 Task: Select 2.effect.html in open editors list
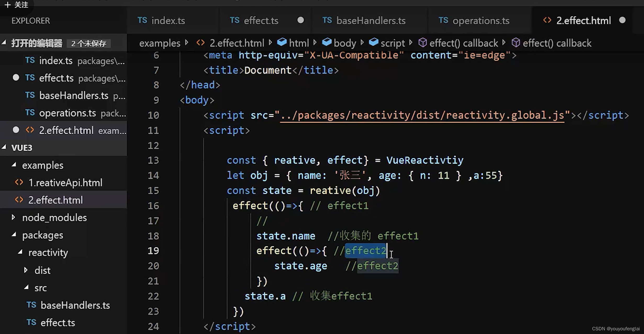click(63, 130)
